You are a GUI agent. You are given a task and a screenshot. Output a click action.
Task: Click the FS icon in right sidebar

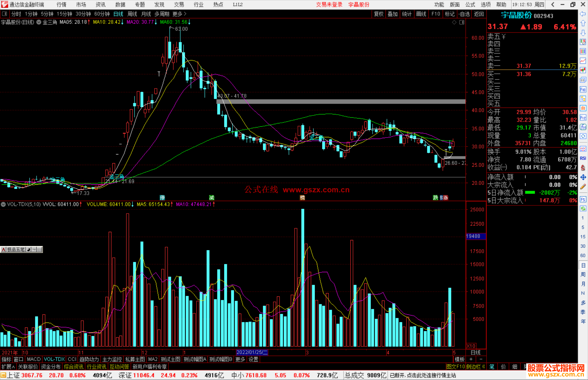click(x=583, y=199)
